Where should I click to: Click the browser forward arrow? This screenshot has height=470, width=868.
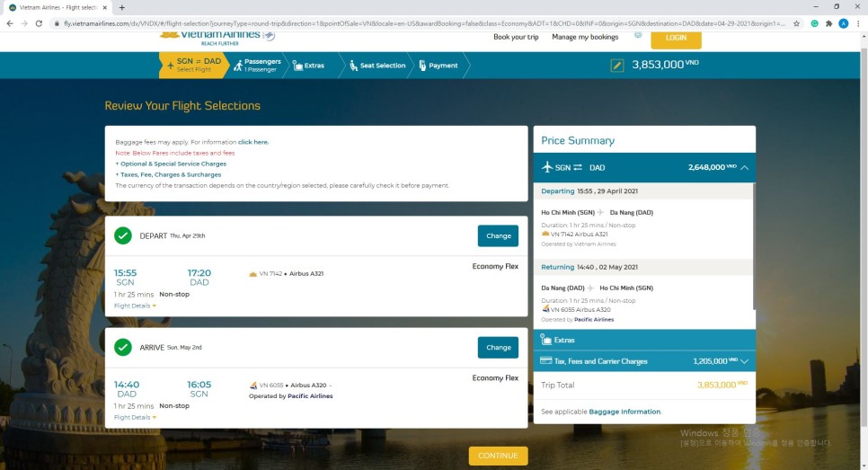pos(24,23)
